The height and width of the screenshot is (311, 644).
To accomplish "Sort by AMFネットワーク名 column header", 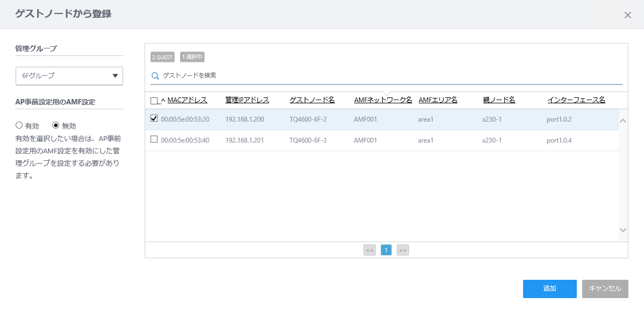I will (383, 100).
